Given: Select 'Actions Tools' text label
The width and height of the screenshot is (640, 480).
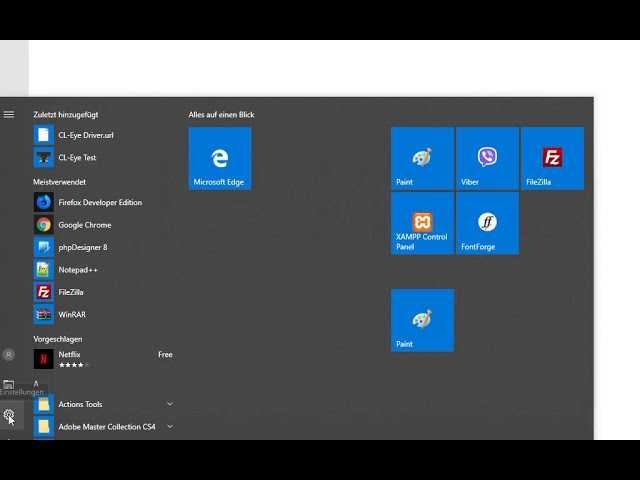Looking at the screenshot, I should (x=80, y=404).
